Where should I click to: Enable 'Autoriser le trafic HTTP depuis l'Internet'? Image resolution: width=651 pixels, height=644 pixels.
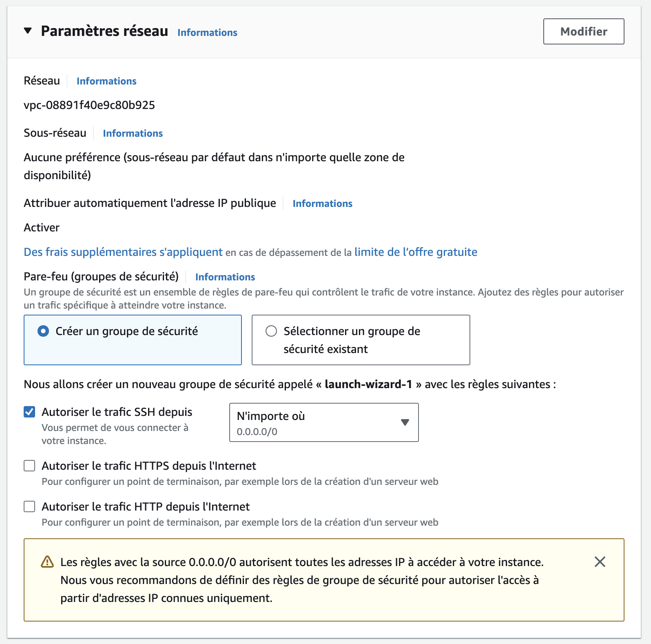pyautogui.click(x=29, y=506)
